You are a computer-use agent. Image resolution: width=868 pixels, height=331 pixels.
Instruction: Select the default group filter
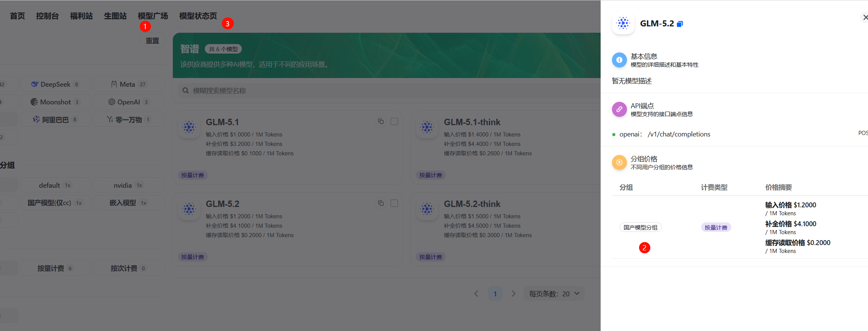tap(55, 185)
